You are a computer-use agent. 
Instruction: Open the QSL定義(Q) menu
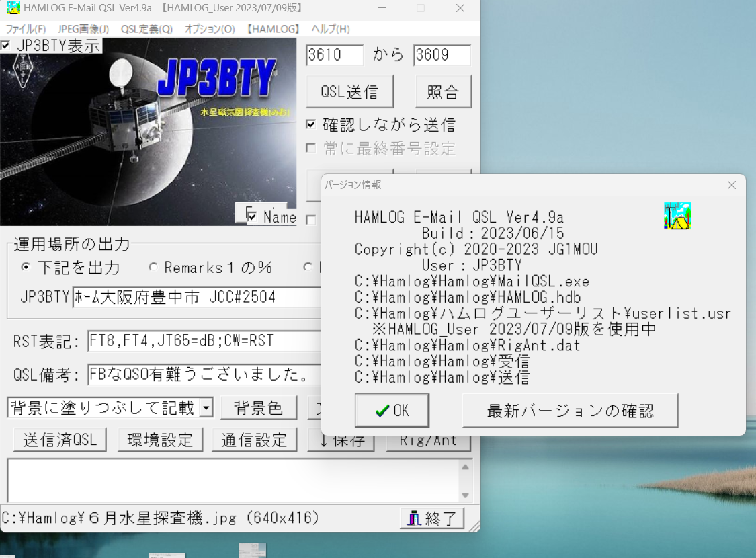point(146,29)
